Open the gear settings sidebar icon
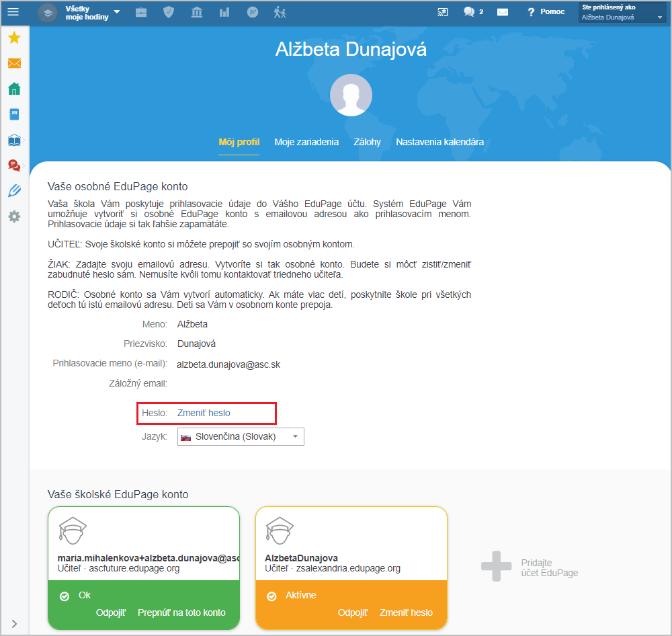 tap(14, 216)
